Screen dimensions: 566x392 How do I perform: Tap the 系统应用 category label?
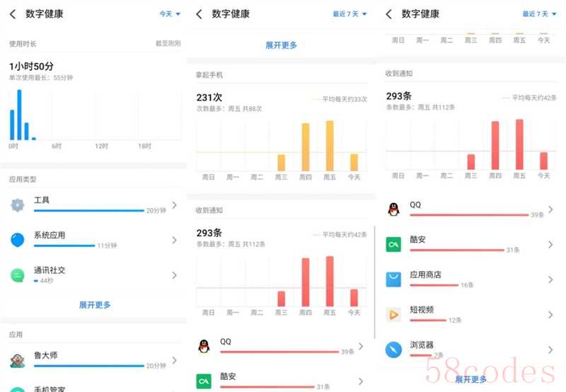coord(50,235)
